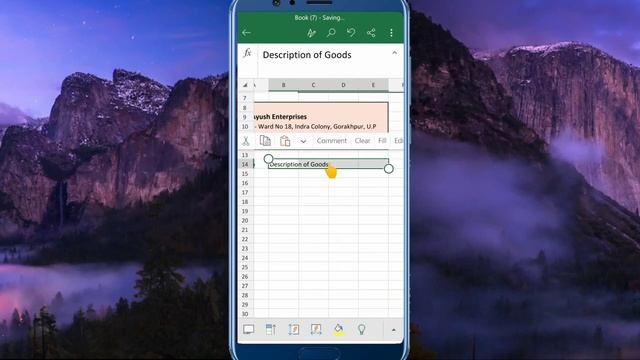
Task: Paste from the clipboard icon
Action: click(285, 141)
